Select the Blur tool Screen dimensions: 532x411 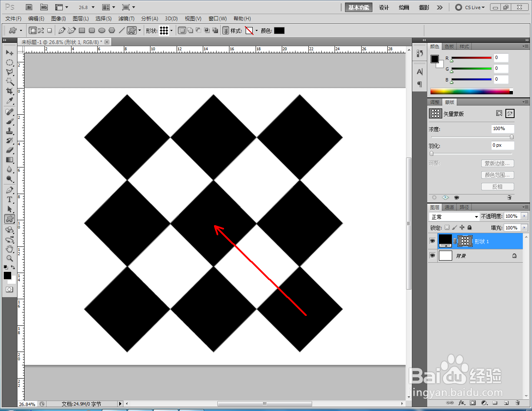tap(10, 169)
